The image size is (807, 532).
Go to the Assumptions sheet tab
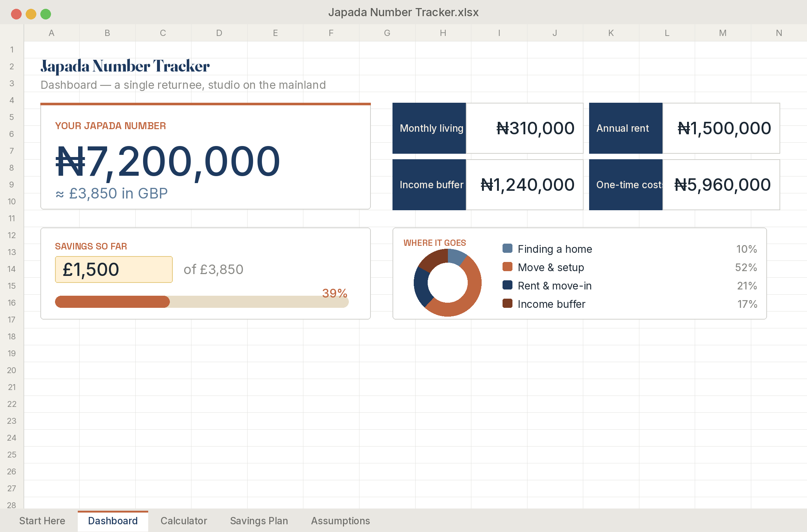click(x=340, y=521)
